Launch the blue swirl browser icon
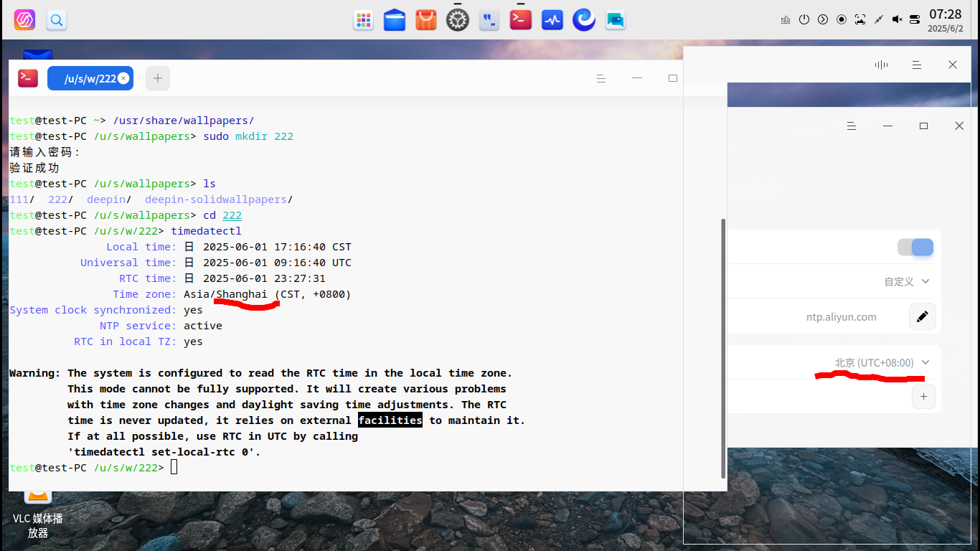 click(x=584, y=20)
